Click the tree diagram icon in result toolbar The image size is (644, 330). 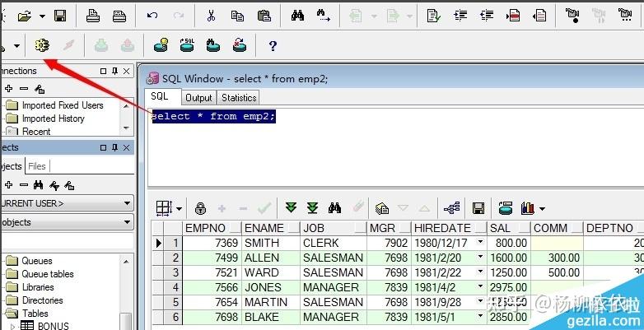coord(452,208)
